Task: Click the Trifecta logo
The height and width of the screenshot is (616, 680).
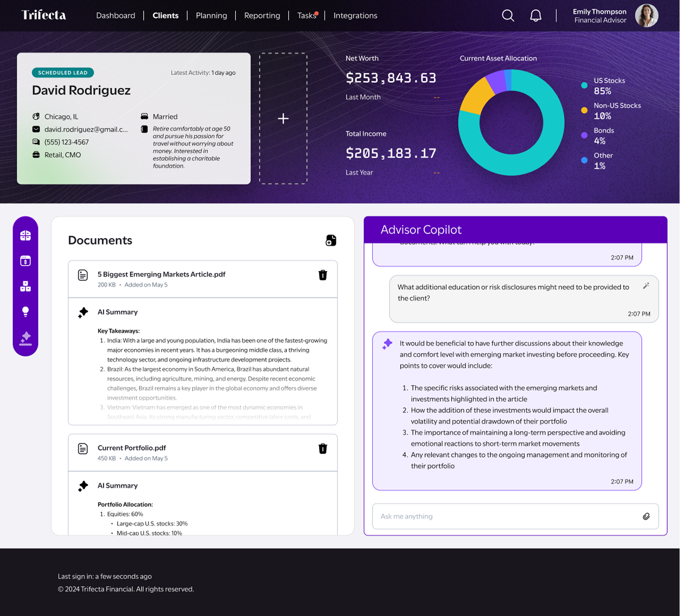Action: (44, 15)
